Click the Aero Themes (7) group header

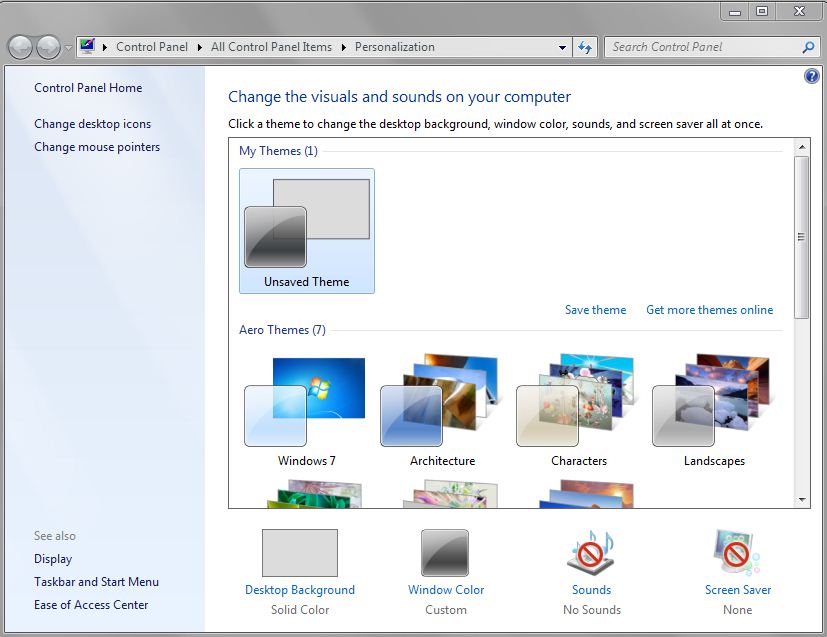[283, 330]
